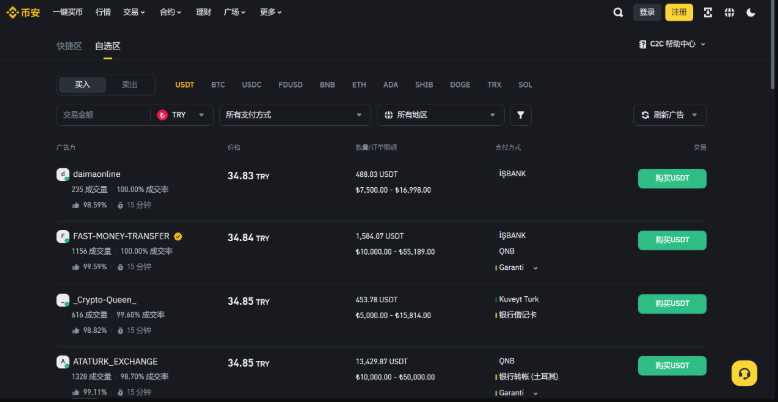Switch to the 卖出 (Sell) mode
Viewport: 778px width, 402px height.
[130, 85]
